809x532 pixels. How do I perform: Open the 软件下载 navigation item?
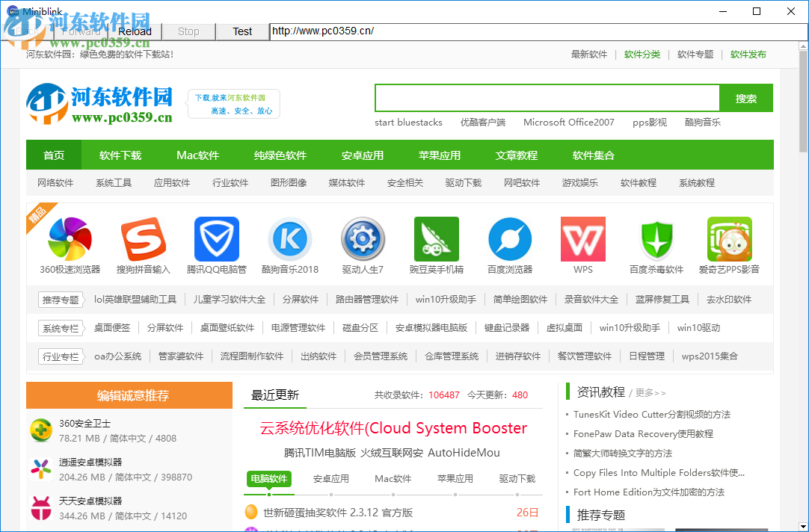click(120, 155)
